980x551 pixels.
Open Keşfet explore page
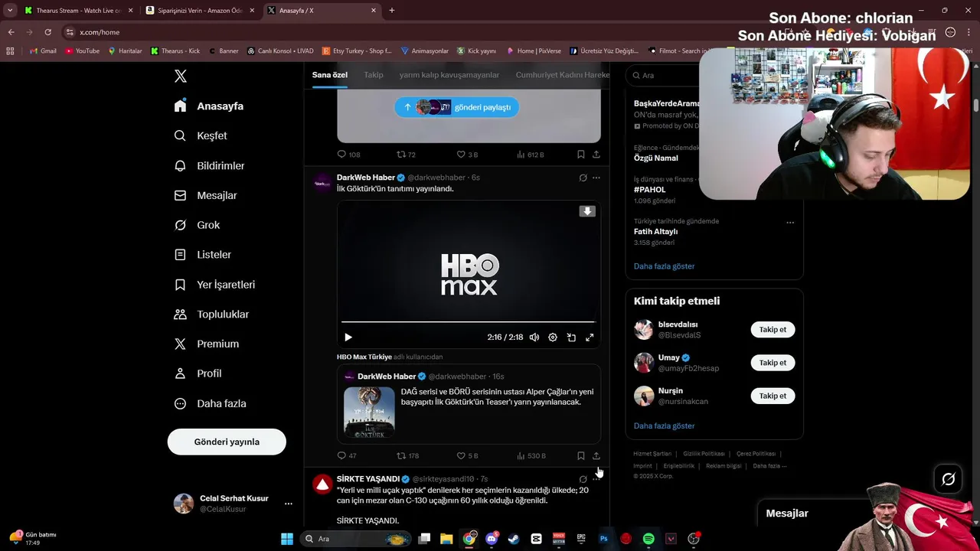201,135
